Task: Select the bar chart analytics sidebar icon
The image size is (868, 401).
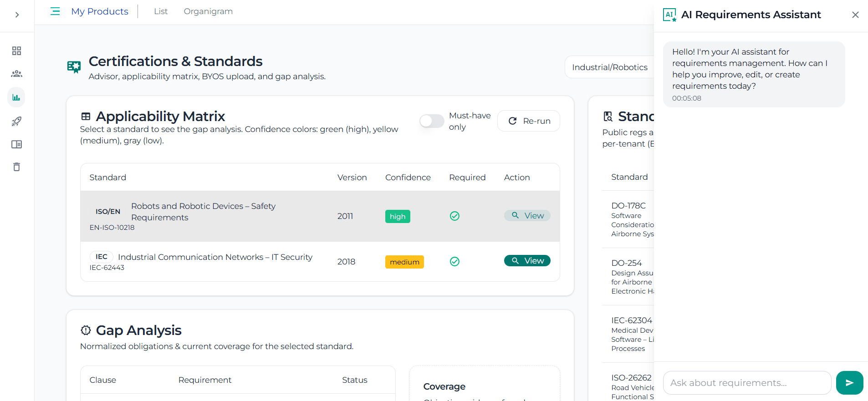Action: pyautogui.click(x=16, y=97)
